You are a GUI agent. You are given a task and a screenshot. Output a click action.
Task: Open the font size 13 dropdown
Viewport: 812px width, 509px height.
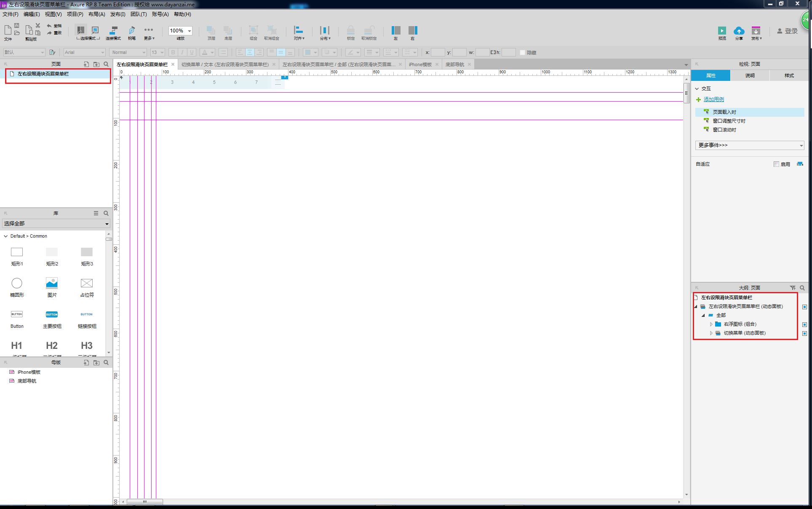click(158, 52)
